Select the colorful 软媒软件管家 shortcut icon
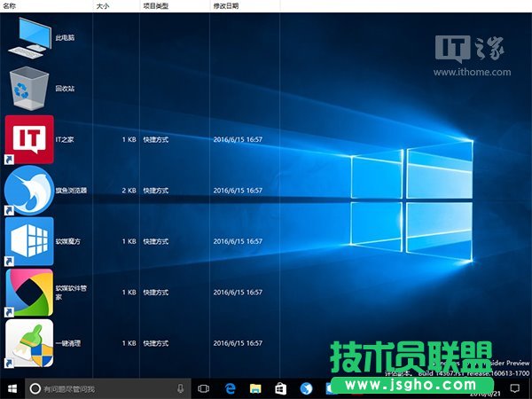 tap(29, 293)
